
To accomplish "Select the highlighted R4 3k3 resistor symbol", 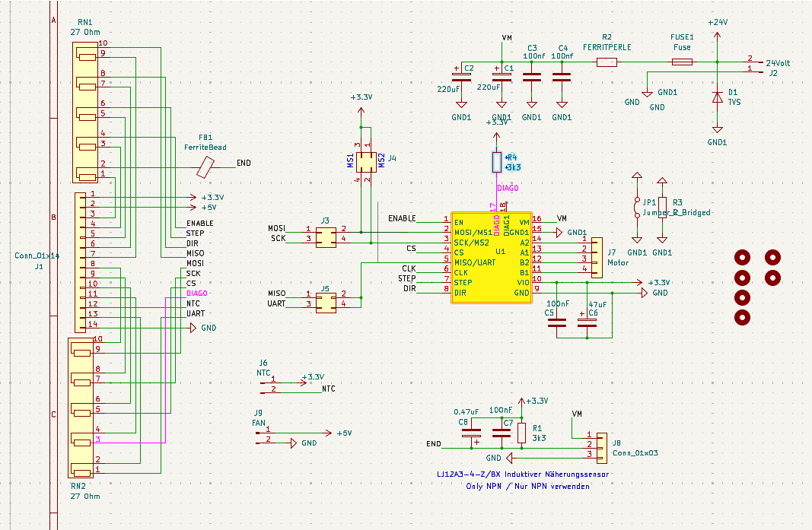I will click(497, 162).
